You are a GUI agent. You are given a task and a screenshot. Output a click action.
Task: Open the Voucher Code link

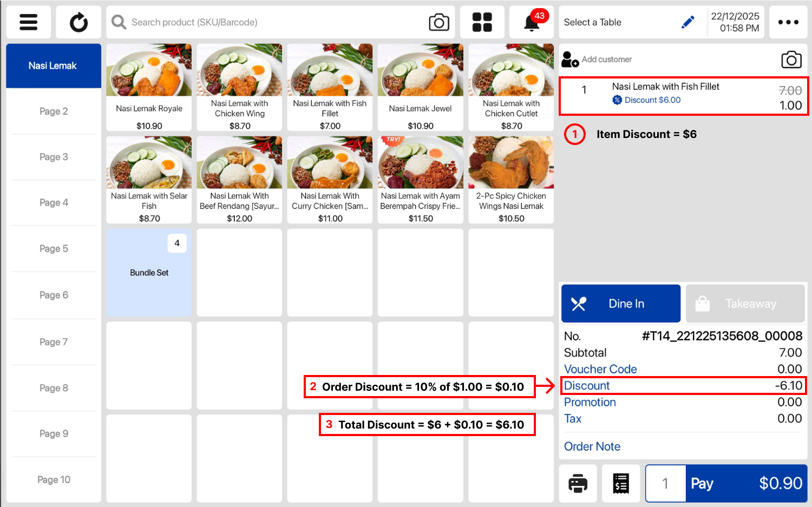click(600, 369)
